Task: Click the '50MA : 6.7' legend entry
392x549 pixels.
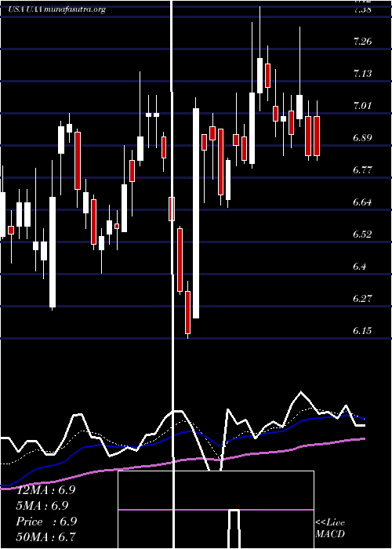Action: 45,536
